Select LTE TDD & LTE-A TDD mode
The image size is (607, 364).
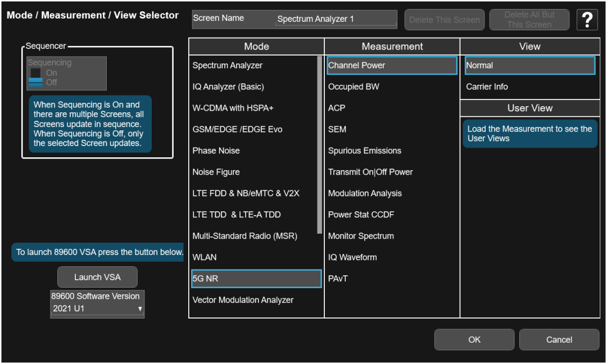point(237,215)
